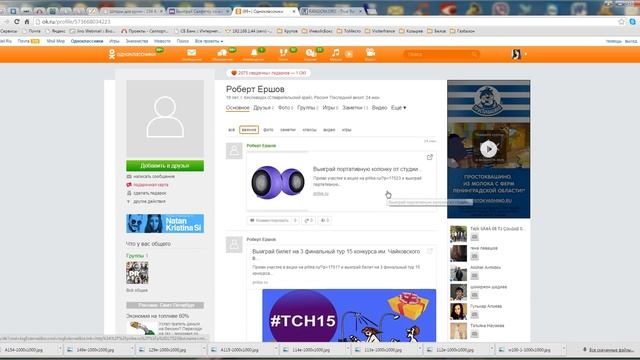Click 'Сделать подарок' link

point(147,193)
